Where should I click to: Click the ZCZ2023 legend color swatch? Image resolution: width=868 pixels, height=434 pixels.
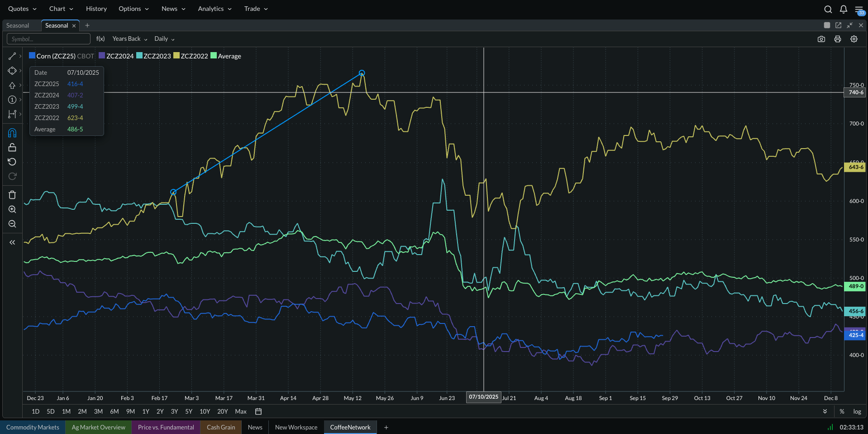pos(140,56)
